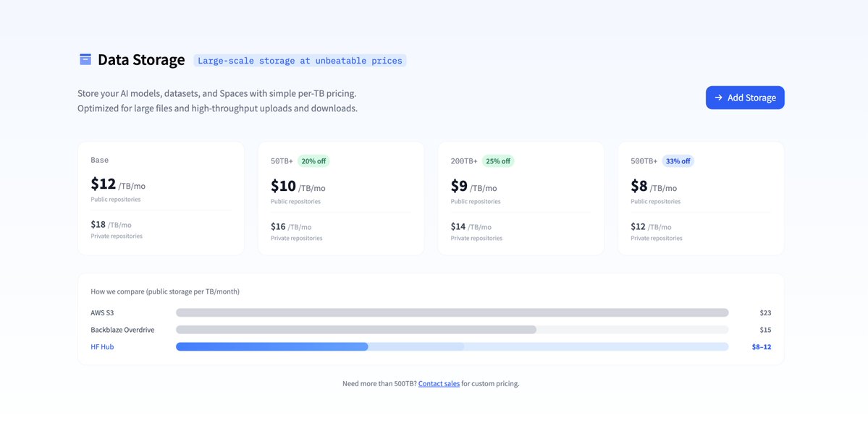
Task: Click the $14 private repositories price
Action: pyautogui.click(x=471, y=227)
